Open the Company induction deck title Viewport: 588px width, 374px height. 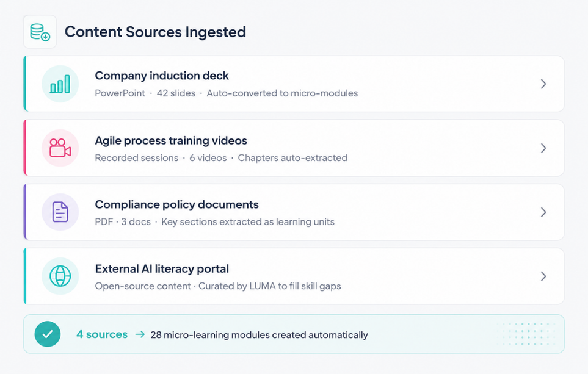click(x=162, y=76)
